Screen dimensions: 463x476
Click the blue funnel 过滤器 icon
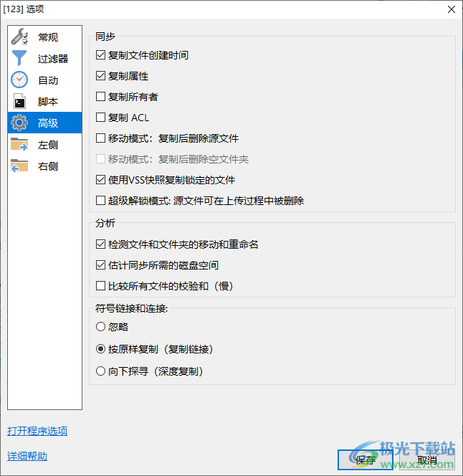pyautogui.click(x=19, y=58)
